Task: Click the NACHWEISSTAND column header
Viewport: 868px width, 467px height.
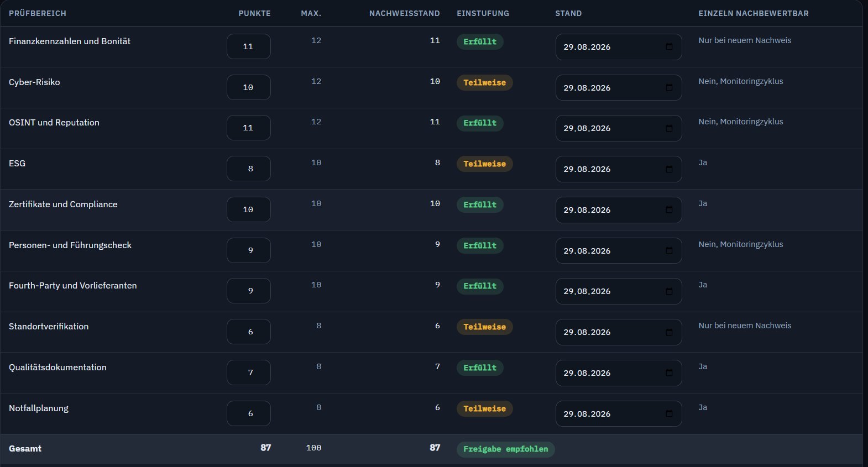Action: click(405, 13)
